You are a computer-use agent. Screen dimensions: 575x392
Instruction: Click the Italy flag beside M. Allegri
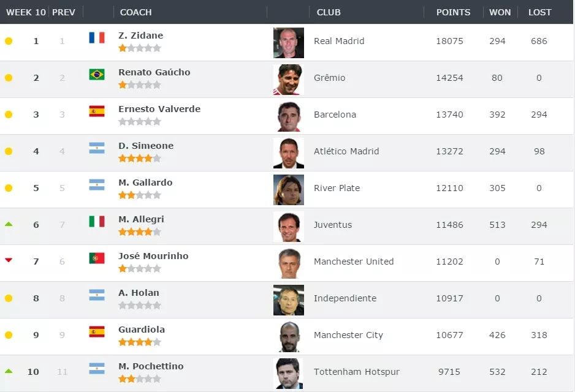[x=97, y=221]
